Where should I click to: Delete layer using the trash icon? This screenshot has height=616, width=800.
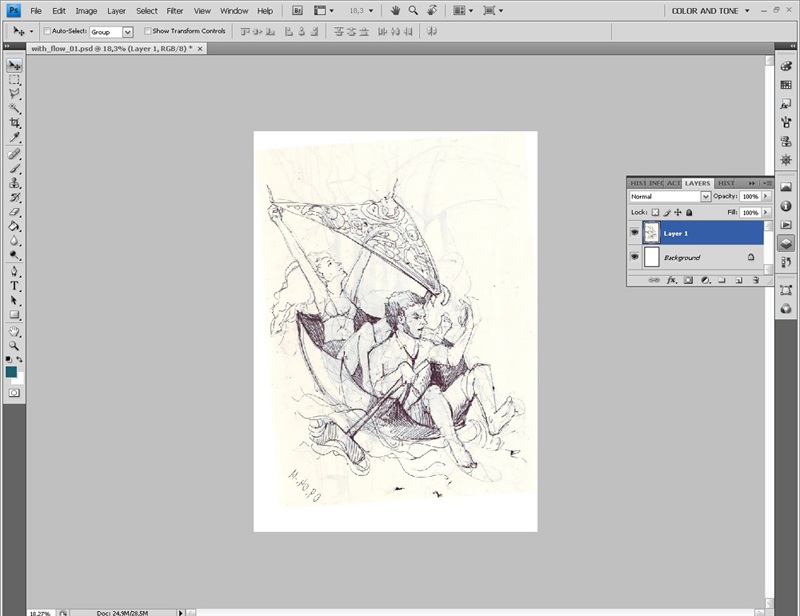tap(755, 280)
